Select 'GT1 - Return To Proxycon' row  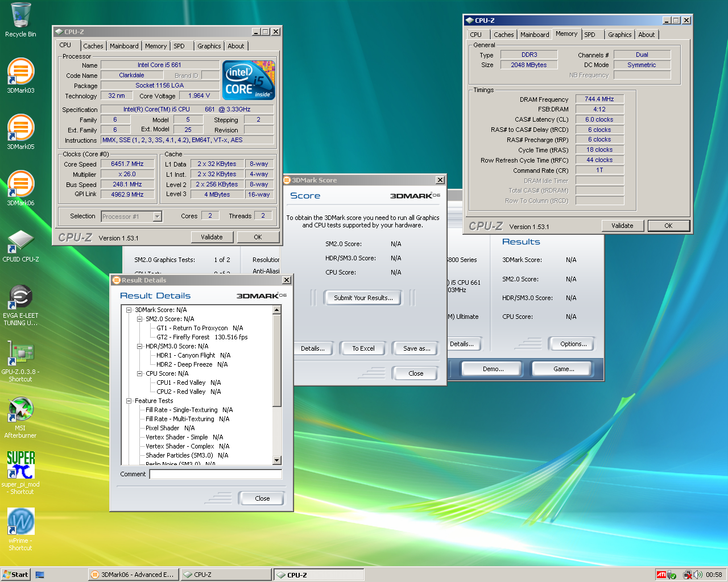(200, 328)
